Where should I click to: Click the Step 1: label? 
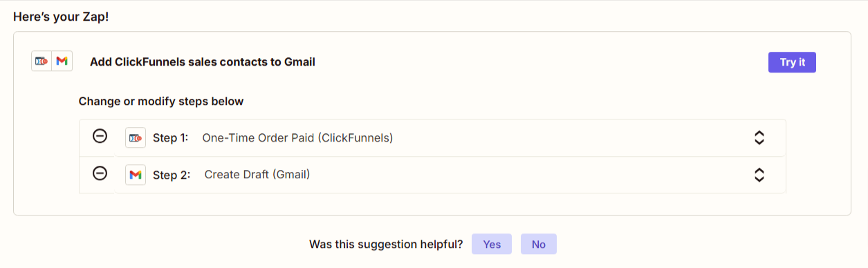pyautogui.click(x=170, y=138)
